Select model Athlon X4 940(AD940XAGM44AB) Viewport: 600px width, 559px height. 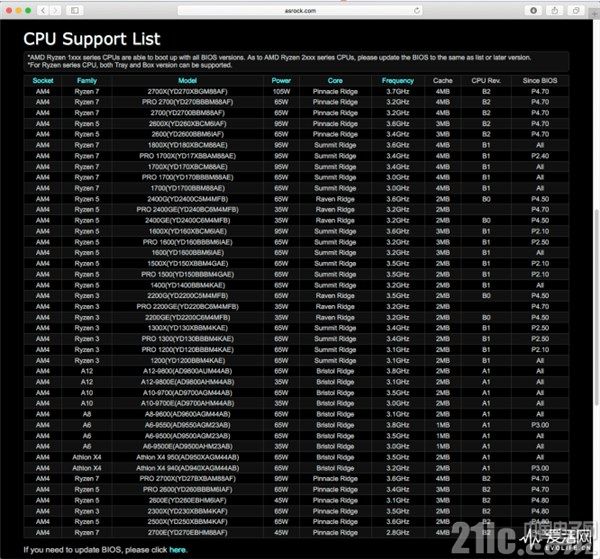point(188,468)
